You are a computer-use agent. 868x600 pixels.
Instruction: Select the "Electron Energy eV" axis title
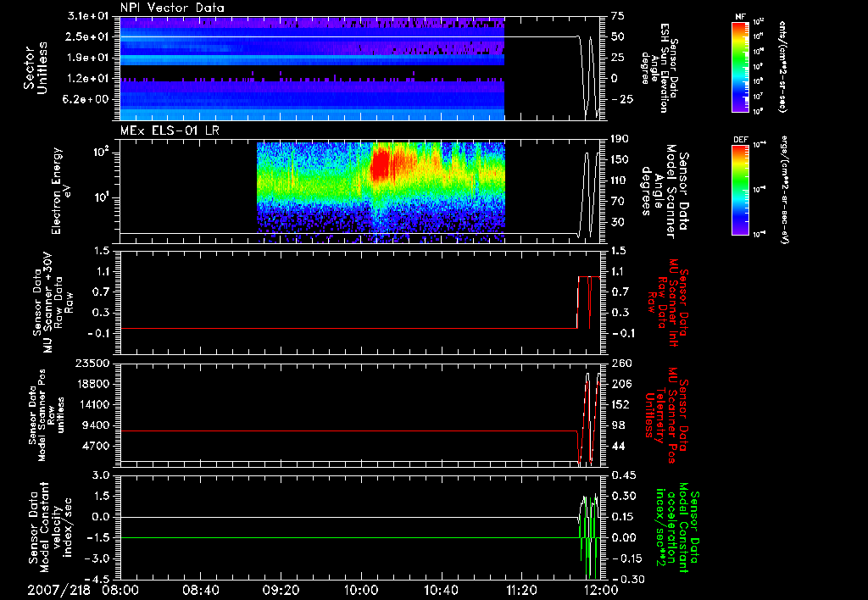click(62, 191)
